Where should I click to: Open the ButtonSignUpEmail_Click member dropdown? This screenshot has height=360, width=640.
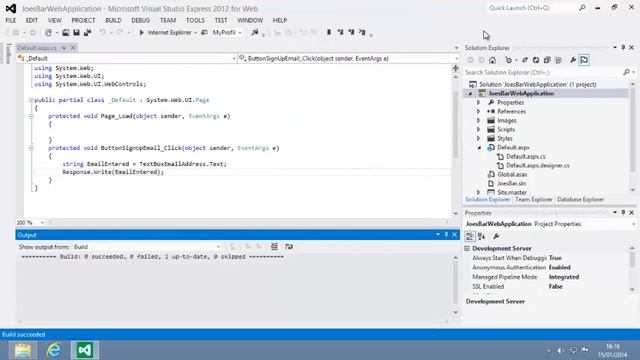click(x=457, y=59)
